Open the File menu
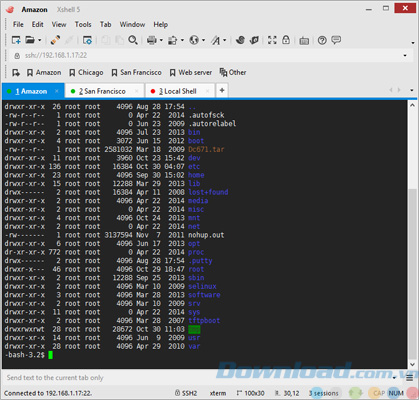 18,24
